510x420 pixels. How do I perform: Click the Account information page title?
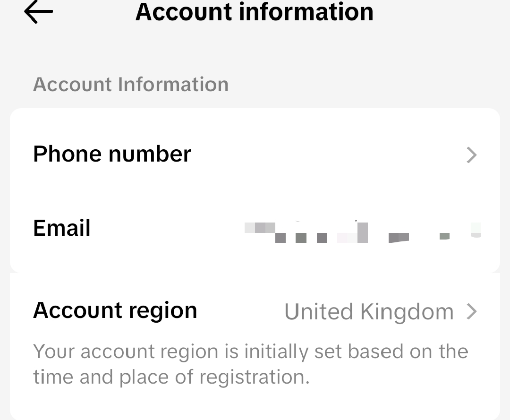click(254, 12)
